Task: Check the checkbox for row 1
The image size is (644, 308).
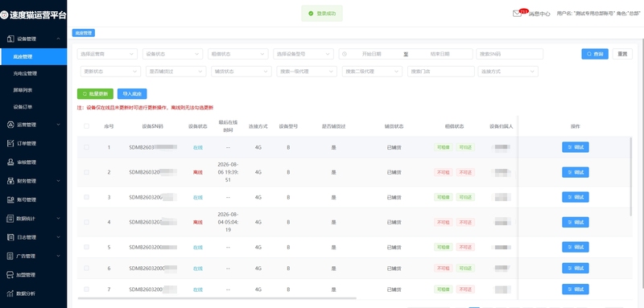Action: (86, 147)
